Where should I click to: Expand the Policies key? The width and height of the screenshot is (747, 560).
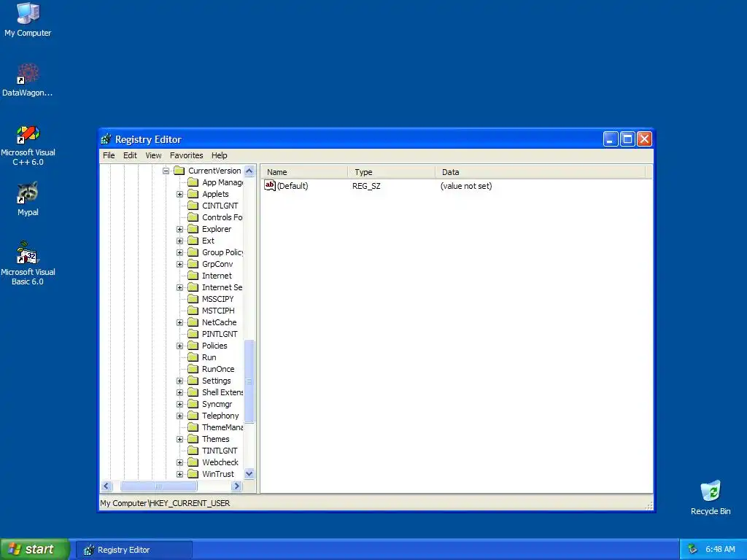click(x=179, y=346)
